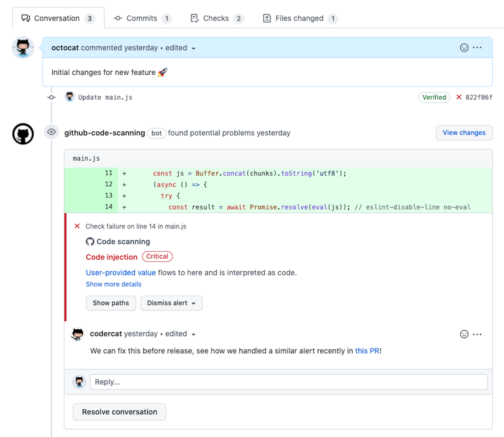Open the kebab menu on codercat's comment

pyautogui.click(x=477, y=334)
